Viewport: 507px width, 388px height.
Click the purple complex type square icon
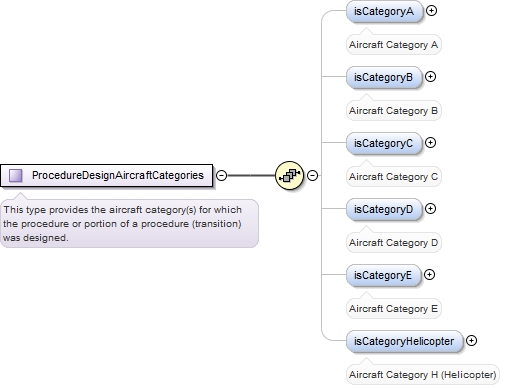(16, 175)
